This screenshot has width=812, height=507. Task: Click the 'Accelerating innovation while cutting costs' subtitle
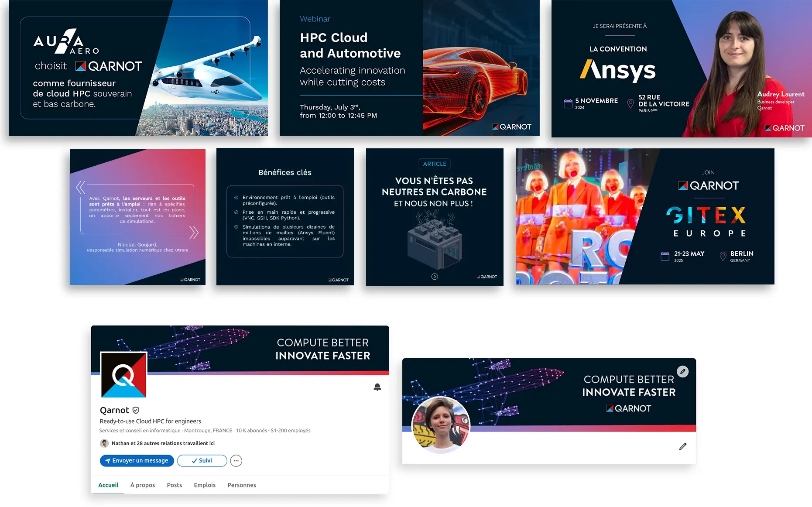[353, 76]
